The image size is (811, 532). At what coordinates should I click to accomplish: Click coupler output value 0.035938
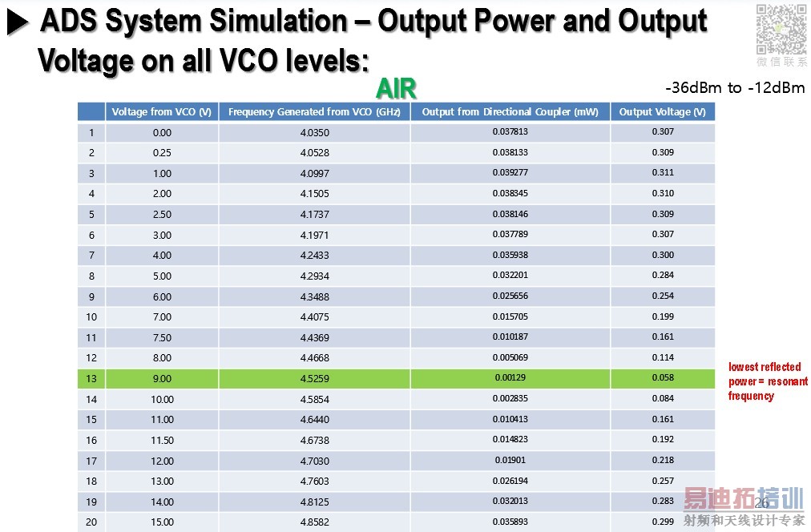[510, 254]
